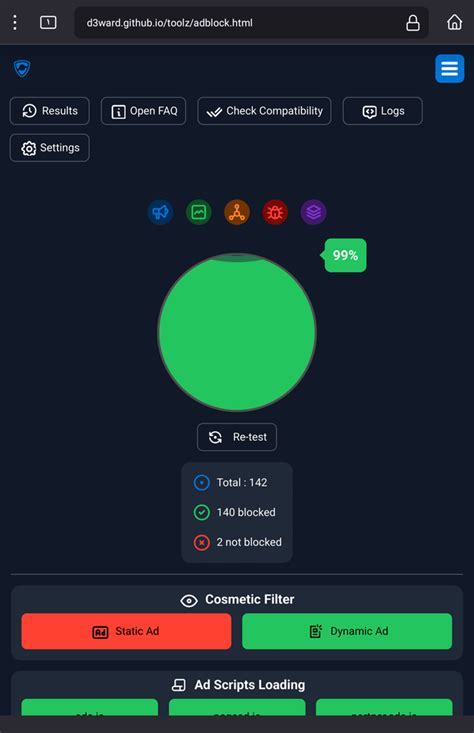This screenshot has width=474, height=733.
Task: Click the padlock site security icon
Action: [413, 22]
